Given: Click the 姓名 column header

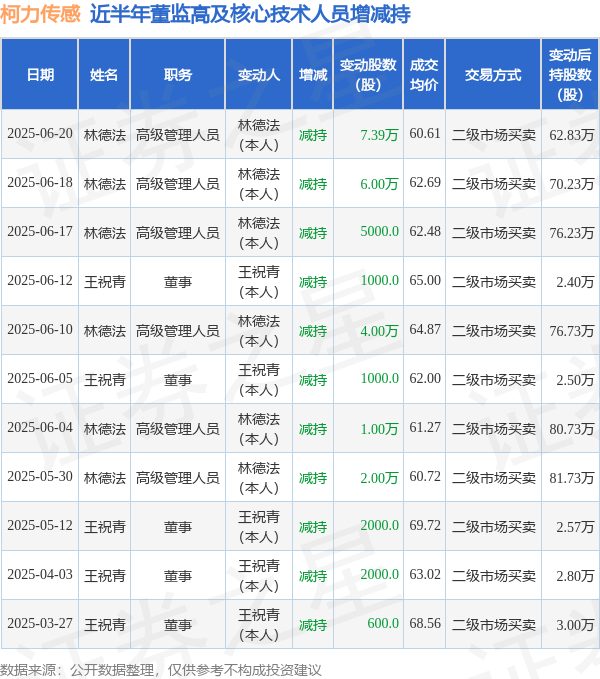Looking at the screenshot, I should pyautogui.click(x=104, y=74).
